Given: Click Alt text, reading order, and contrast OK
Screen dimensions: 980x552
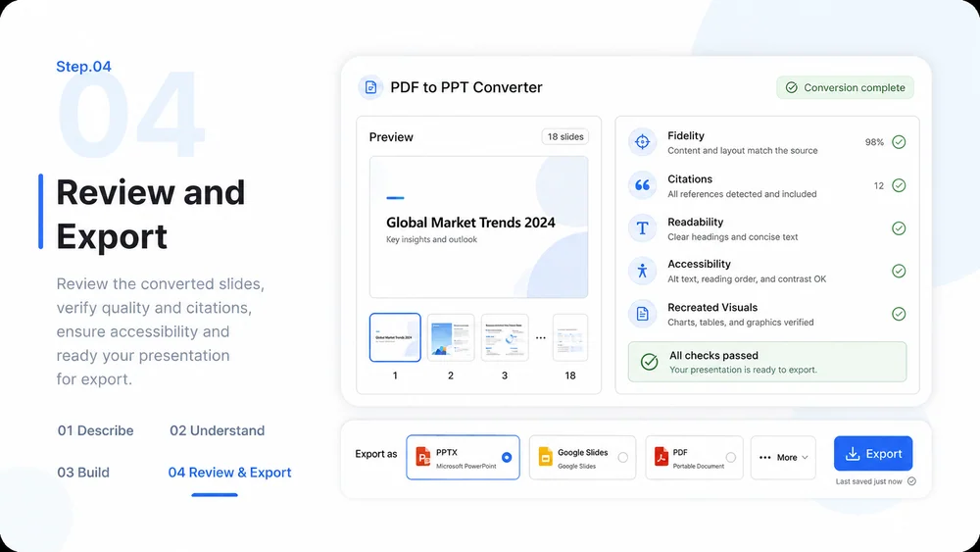Looking at the screenshot, I should [x=747, y=278].
